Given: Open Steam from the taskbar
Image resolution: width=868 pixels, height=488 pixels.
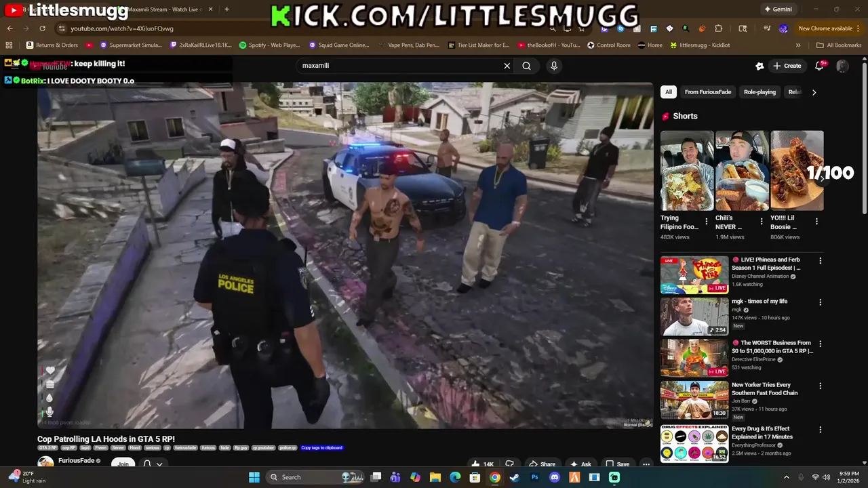Looking at the screenshot, I should [x=515, y=477].
